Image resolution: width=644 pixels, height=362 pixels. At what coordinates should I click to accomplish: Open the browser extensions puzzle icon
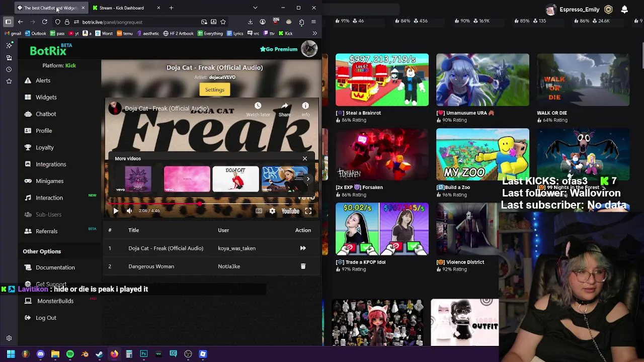tap(301, 22)
